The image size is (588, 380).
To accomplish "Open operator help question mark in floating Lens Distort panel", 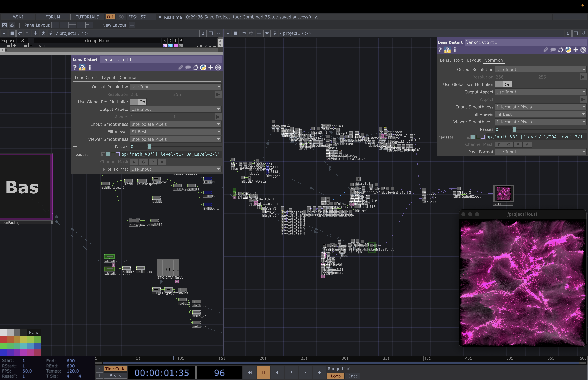I will click(75, 68).
